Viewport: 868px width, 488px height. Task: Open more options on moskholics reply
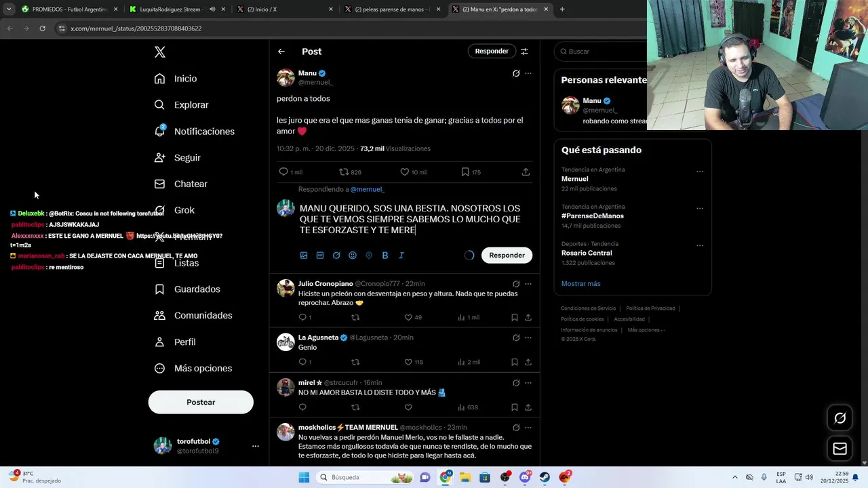[528, 428]
